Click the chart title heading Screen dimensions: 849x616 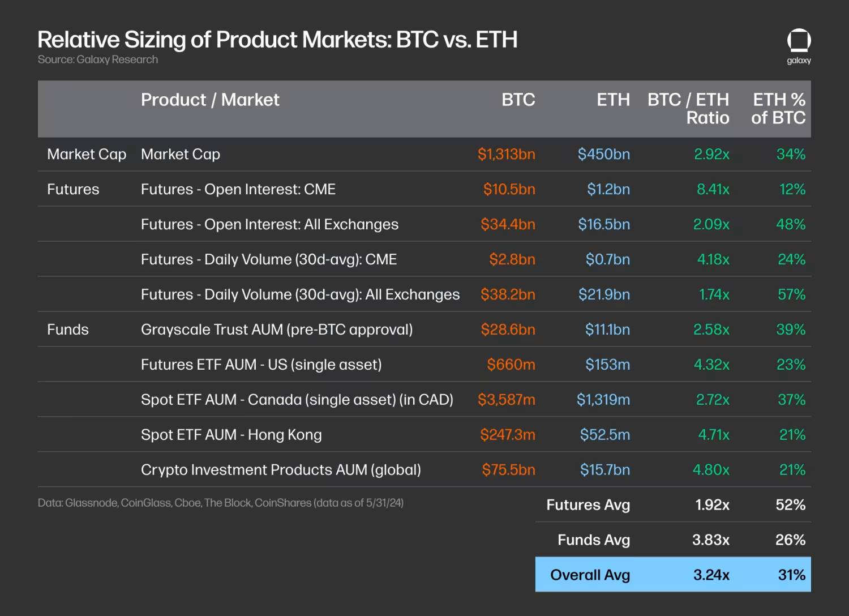[x=277, y=40]
